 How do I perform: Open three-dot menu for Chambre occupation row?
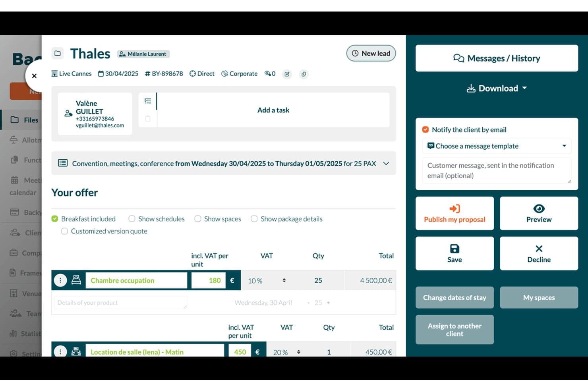coord(60,280)
